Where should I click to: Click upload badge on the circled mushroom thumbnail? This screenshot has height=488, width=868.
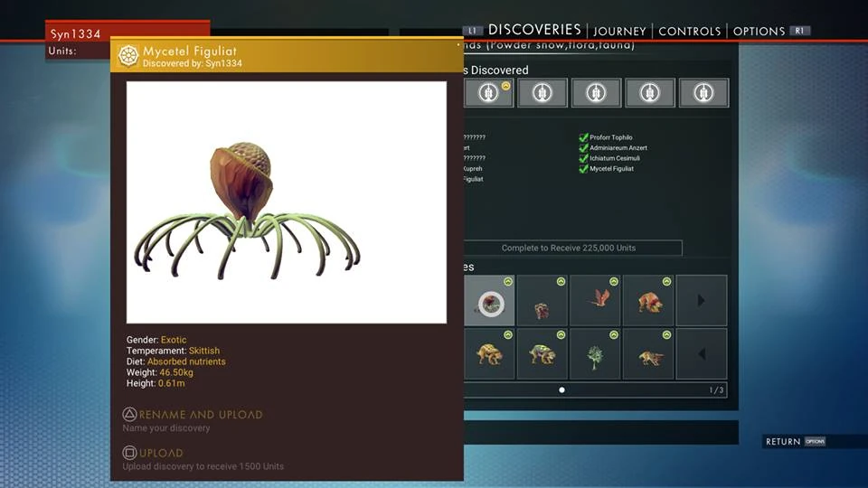508,282
